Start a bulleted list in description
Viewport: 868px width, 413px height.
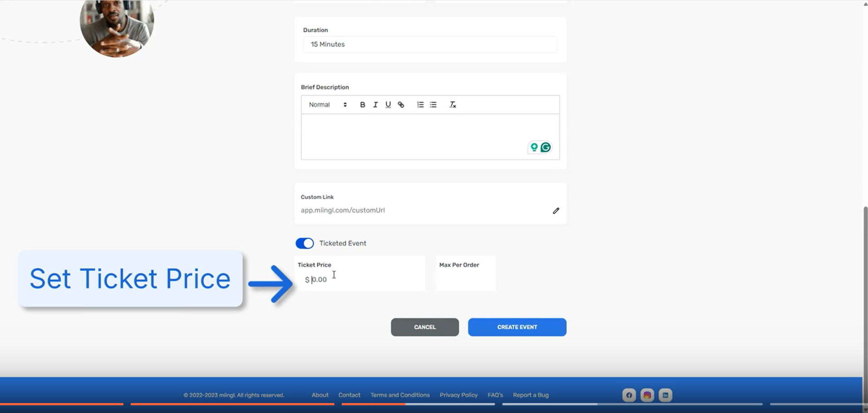pos(433,105)
